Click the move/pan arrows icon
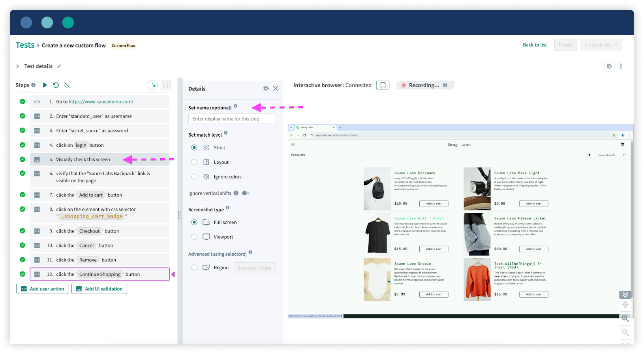Viewport: 644px width, 354px height. pyautogui.click(x=625, y=305)
